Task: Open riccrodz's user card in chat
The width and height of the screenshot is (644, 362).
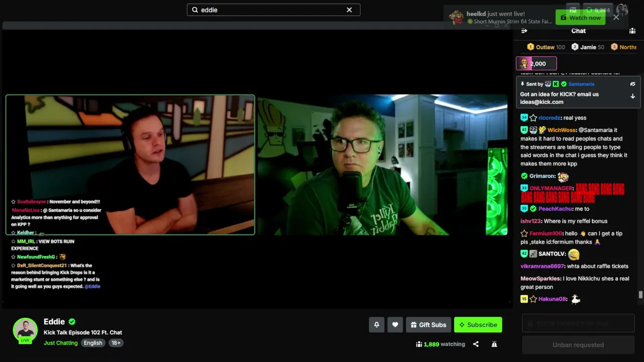Action: click(549, 118)
